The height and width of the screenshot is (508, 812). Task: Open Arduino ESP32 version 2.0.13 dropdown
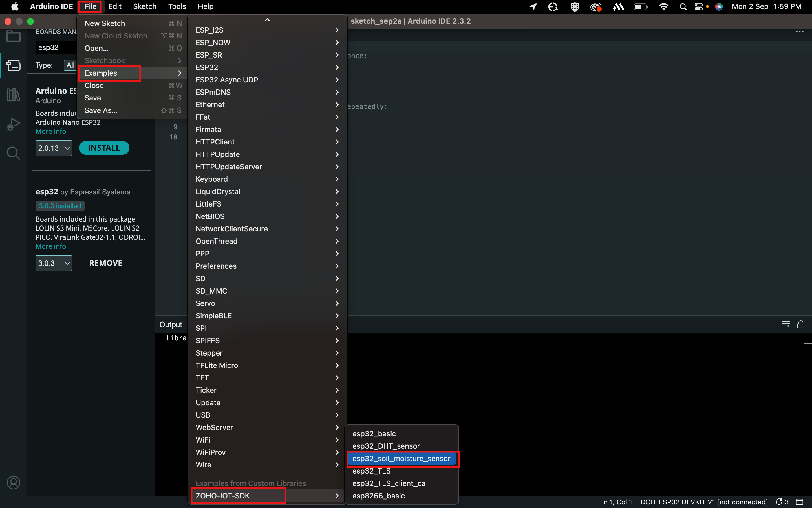(x=54, y=148)
